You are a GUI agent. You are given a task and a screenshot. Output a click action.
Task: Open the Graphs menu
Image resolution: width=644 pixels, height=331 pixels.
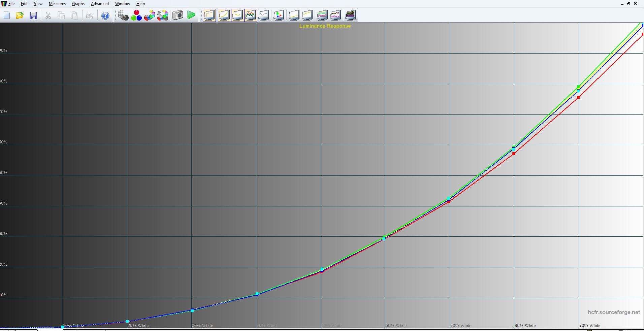[x=78, y=4]
